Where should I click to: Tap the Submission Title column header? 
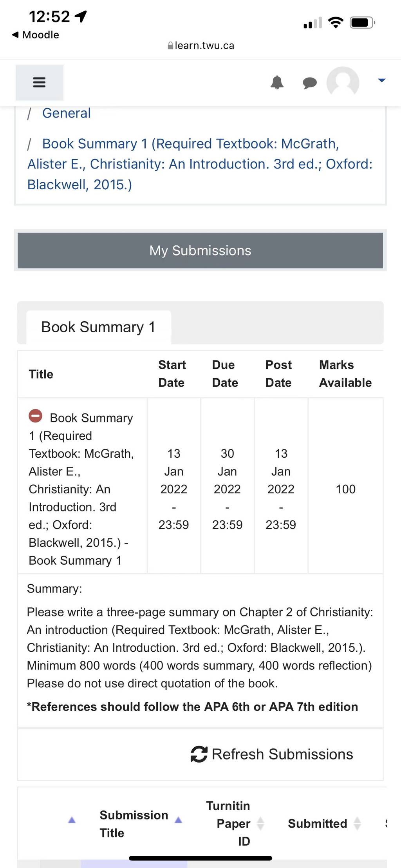tap(134, 824)
